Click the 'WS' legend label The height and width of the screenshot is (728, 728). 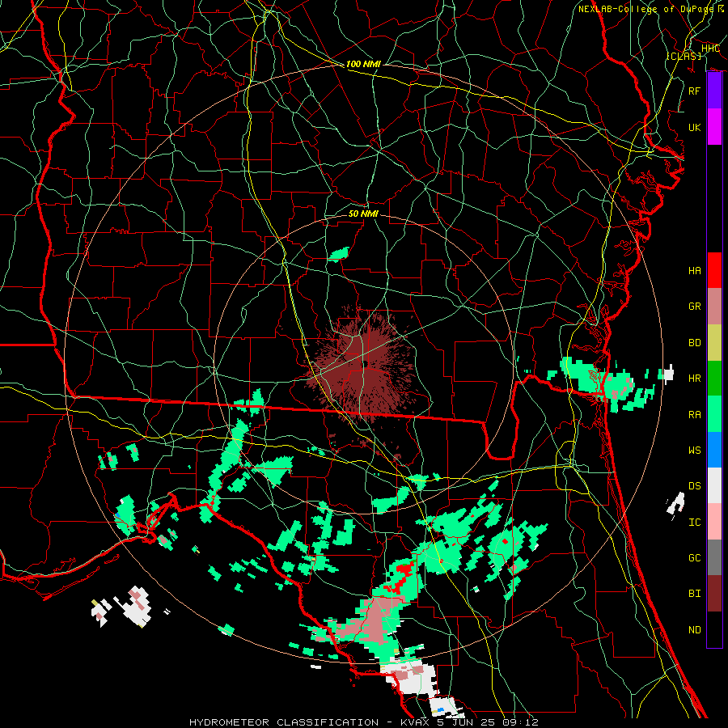click(x=694, y=451)
